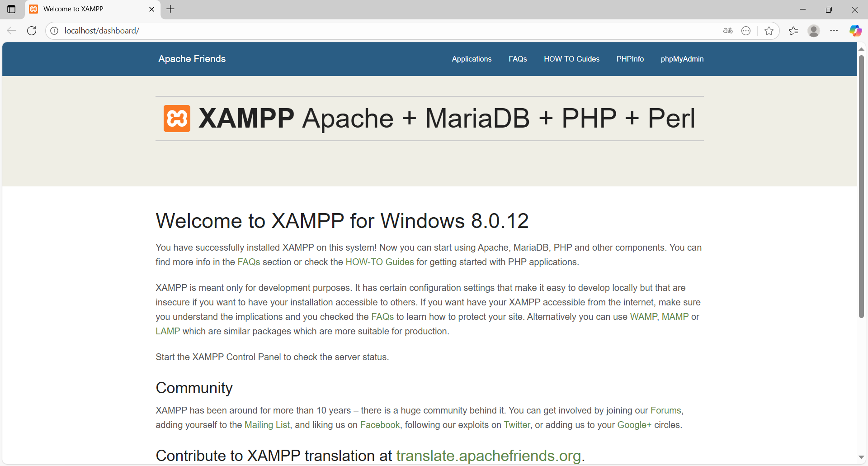Click the browser refresh icon
Image resolution: width=868 pixels, height=466 pixels.
[x=32, y=31]
